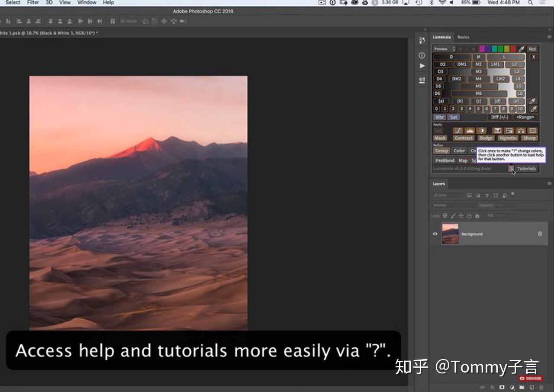Toggle layer filtering on/off switch

tap(513, 194)
